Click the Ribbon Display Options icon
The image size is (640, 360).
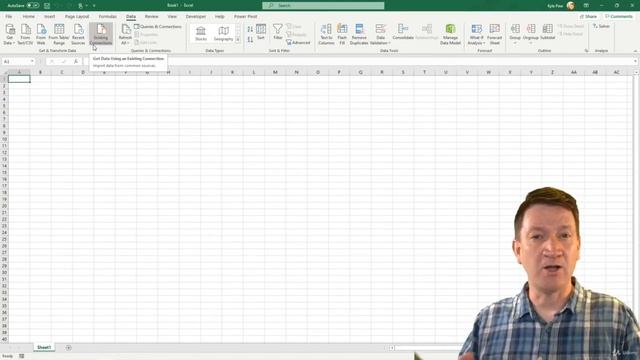586,5
